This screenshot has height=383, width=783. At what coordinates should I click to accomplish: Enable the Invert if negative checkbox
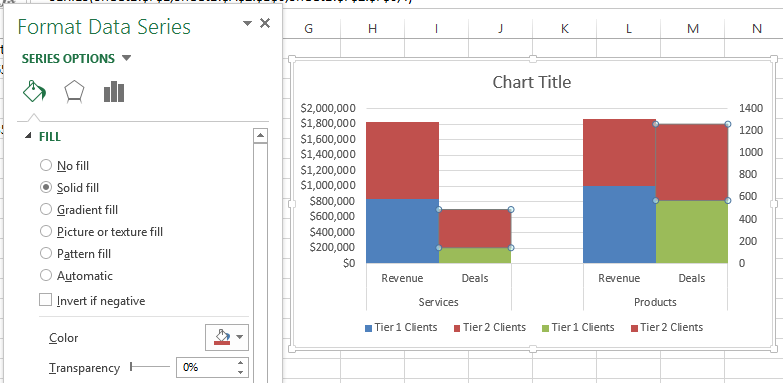pyautogui.click(x=45, y=300)
